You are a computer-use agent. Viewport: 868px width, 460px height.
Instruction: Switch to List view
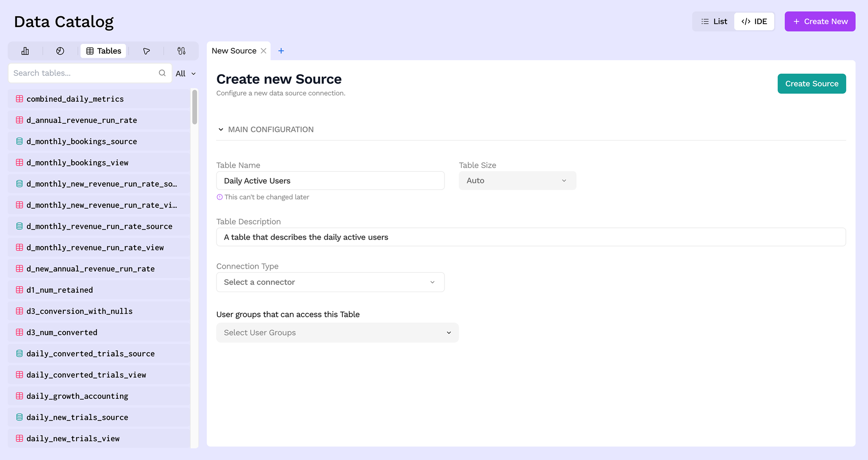coord(714,21)
